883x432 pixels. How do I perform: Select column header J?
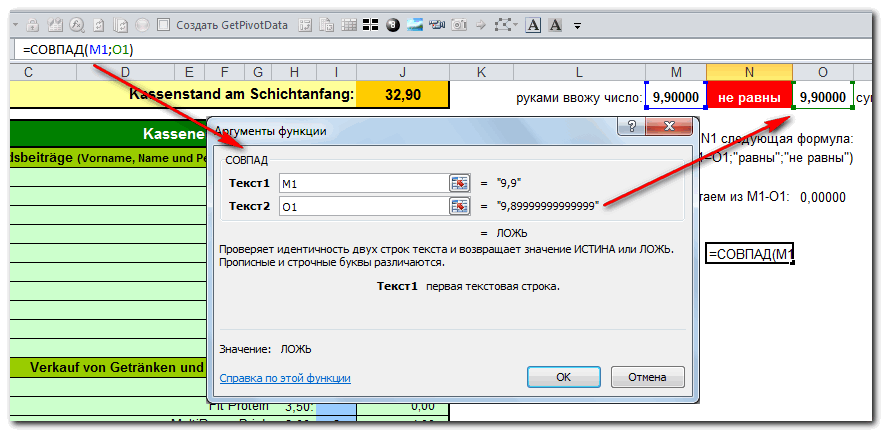coord(403,72)
